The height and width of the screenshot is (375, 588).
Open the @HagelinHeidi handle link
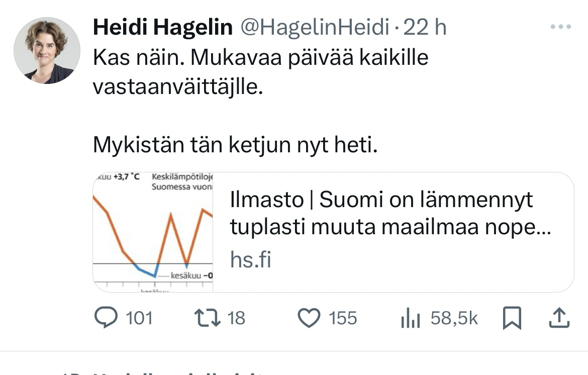point(315,28)
